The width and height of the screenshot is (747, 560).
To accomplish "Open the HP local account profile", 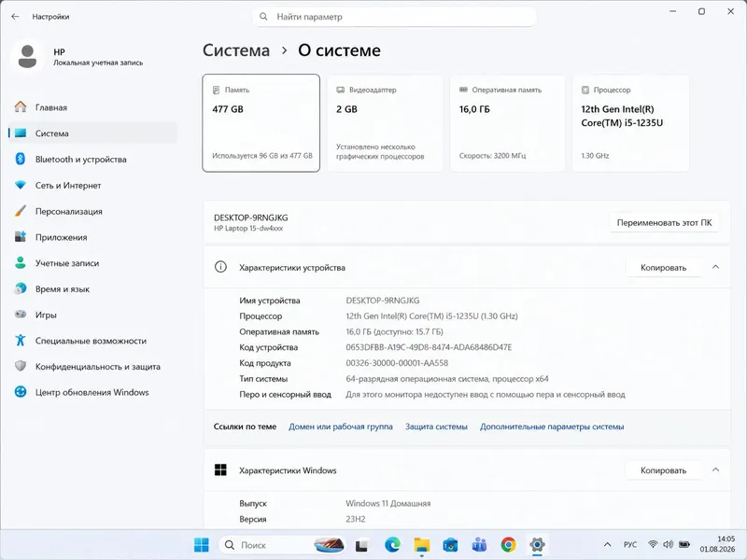I will pyautogui.click(x=78, y=57).
